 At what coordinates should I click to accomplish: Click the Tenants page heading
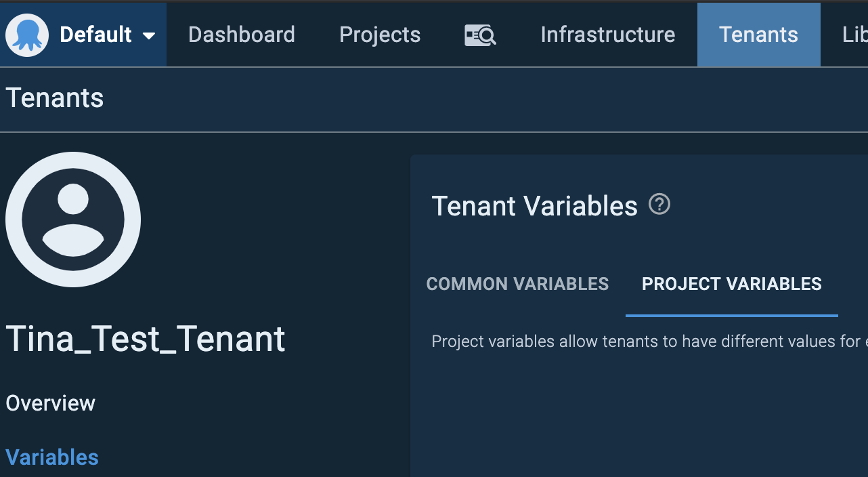click(54, 98)
